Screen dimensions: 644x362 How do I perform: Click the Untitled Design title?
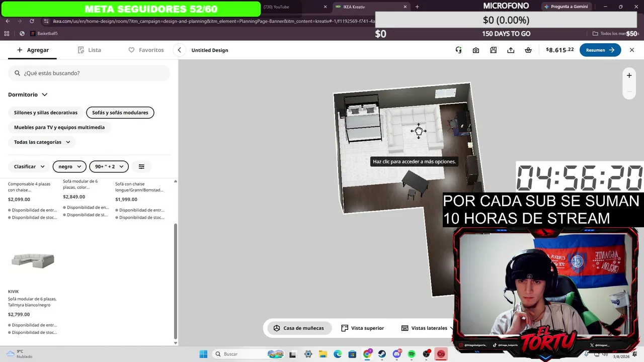(x=210, y=50)
